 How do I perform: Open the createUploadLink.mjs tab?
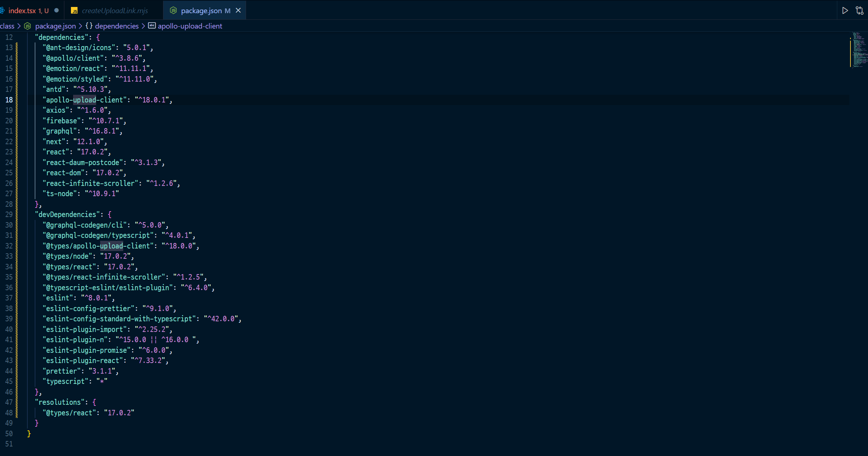pyautogui.click(x=114, y=11)
